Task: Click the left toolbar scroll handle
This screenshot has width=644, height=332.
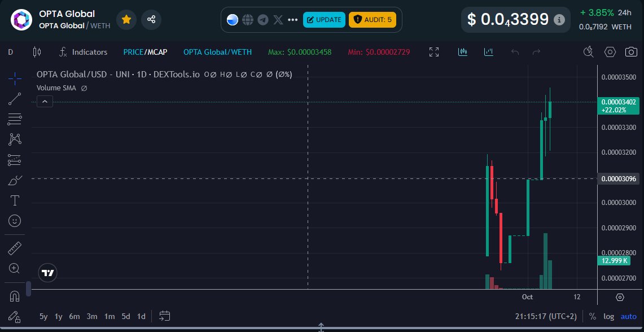Action: click(x=28, y=289)
